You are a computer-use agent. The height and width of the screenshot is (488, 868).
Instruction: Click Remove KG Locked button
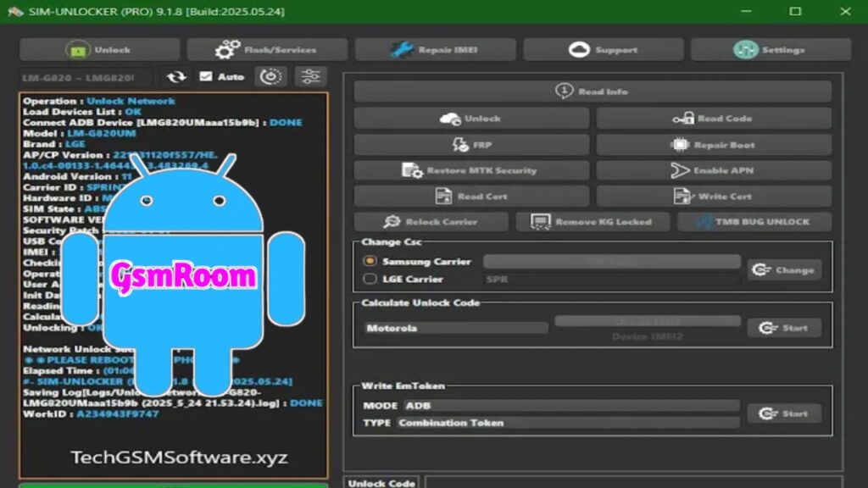pos(592,222)
